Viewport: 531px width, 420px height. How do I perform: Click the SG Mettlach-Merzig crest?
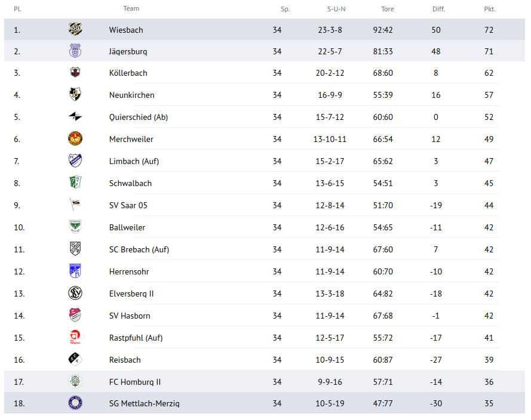tap(75, 403)
